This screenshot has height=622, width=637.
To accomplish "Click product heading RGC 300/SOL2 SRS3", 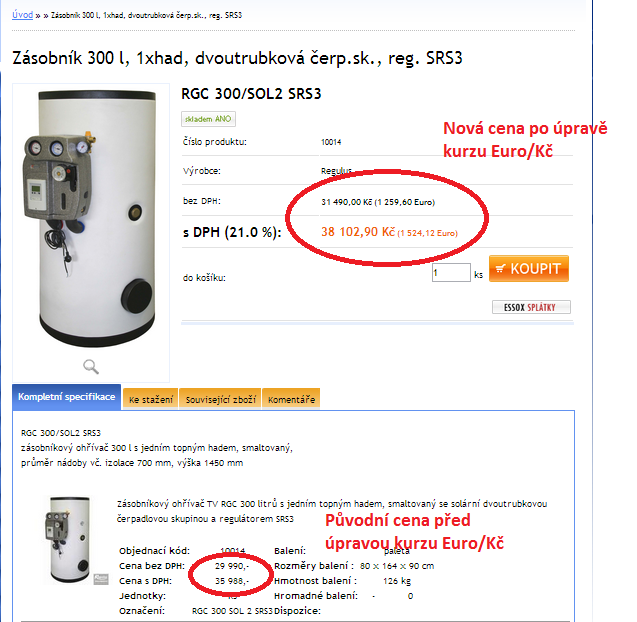I will [251, 94].
